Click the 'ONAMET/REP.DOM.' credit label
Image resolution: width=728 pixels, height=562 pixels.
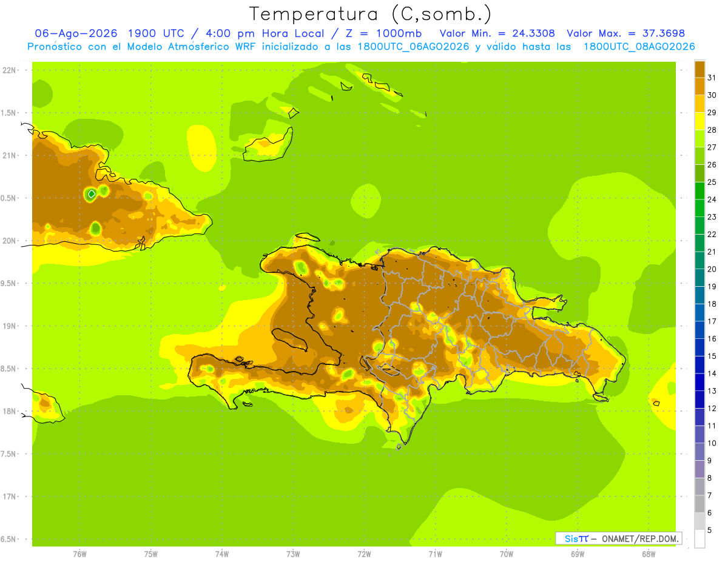640,538
